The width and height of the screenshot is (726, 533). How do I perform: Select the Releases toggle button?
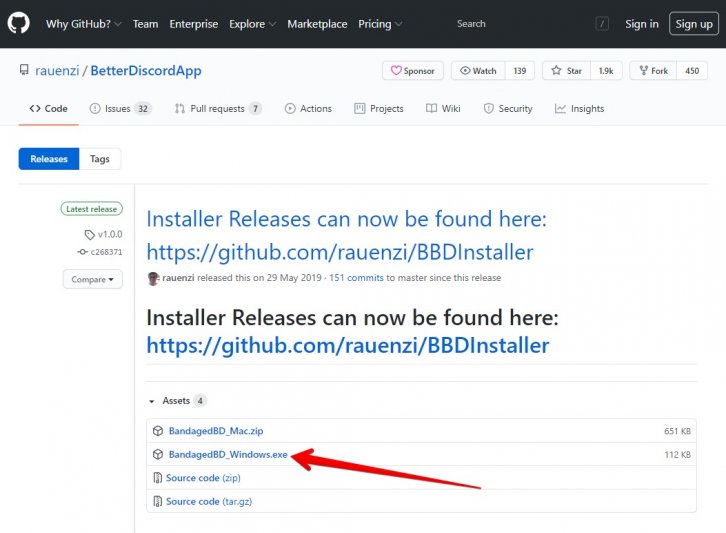49,159
